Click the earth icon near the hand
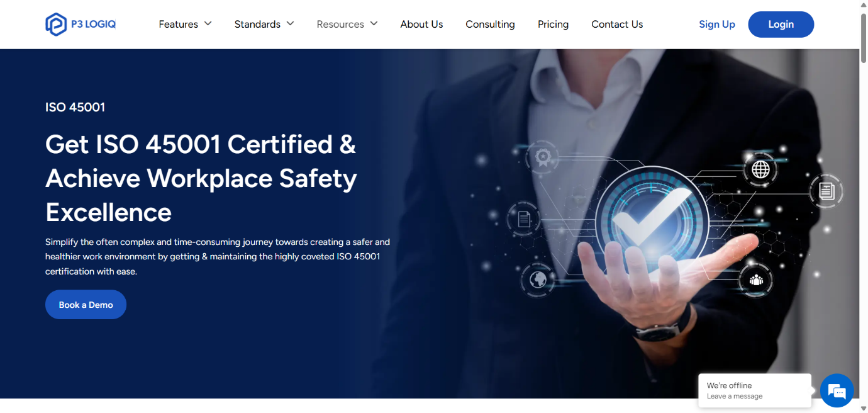 pyautogui.click(x=537, y=280)
